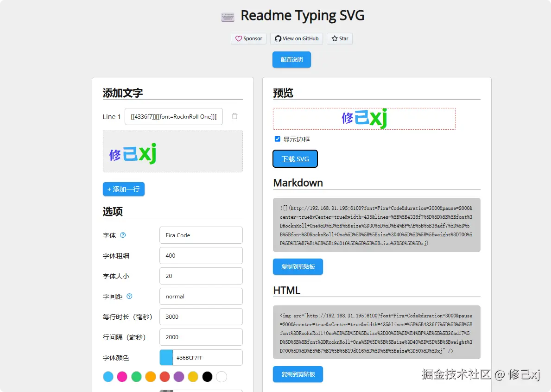
Task: Click the Readme Typing SVG title
Action: coord(303,15)
